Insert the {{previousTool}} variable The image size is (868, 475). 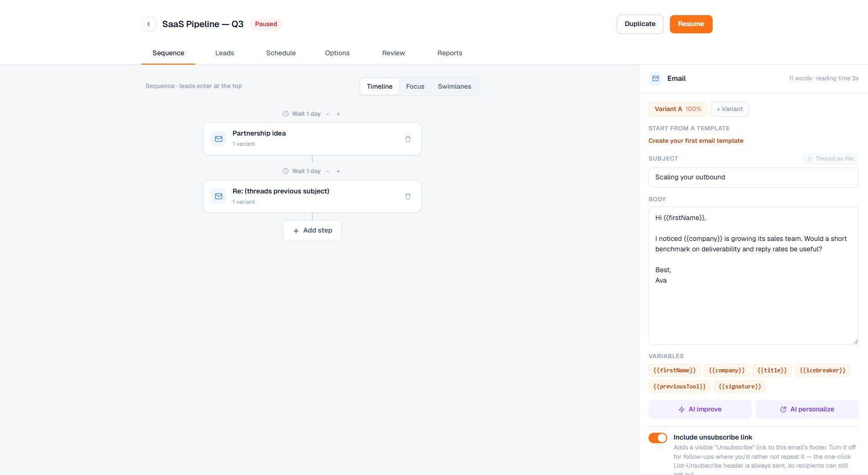pyautogui.click(x=680, y=387)
